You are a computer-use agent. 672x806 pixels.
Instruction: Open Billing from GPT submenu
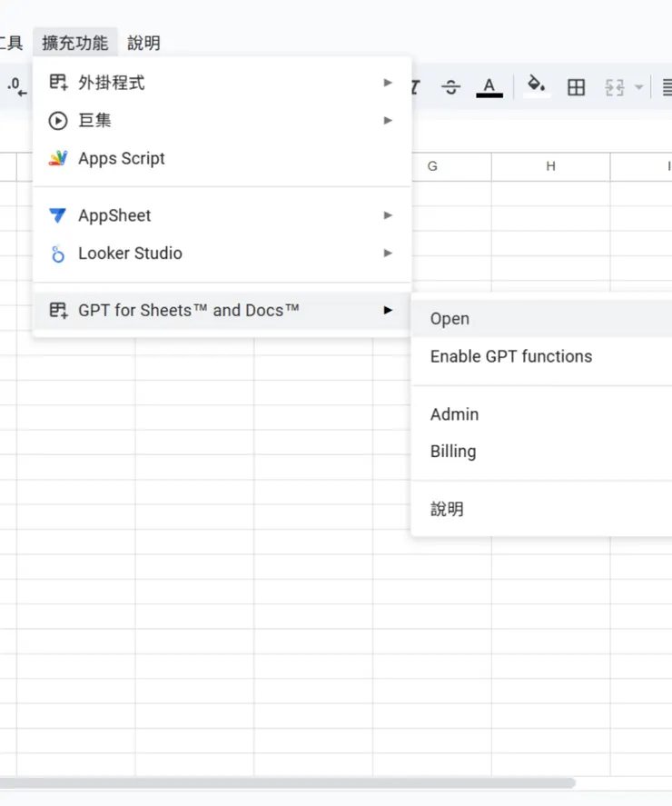tap(541, 452)
